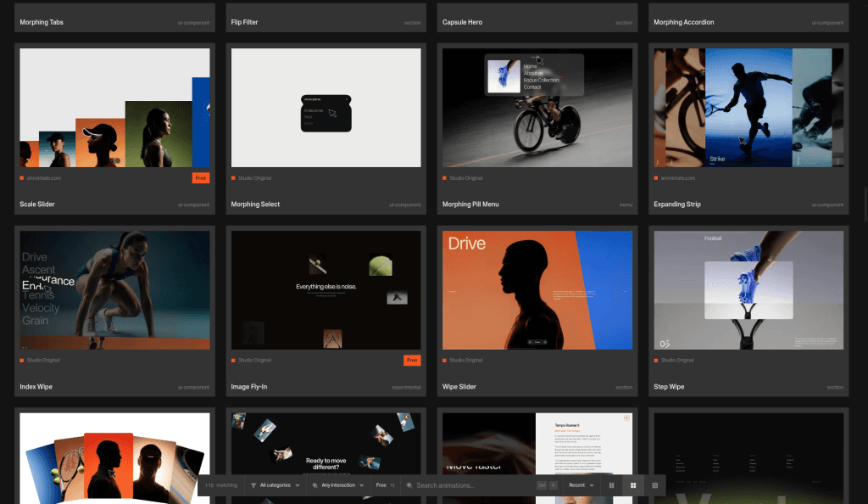The image size is (868, 504).
Task: Click the Expanding Strip title
Action: click(677, 204)
